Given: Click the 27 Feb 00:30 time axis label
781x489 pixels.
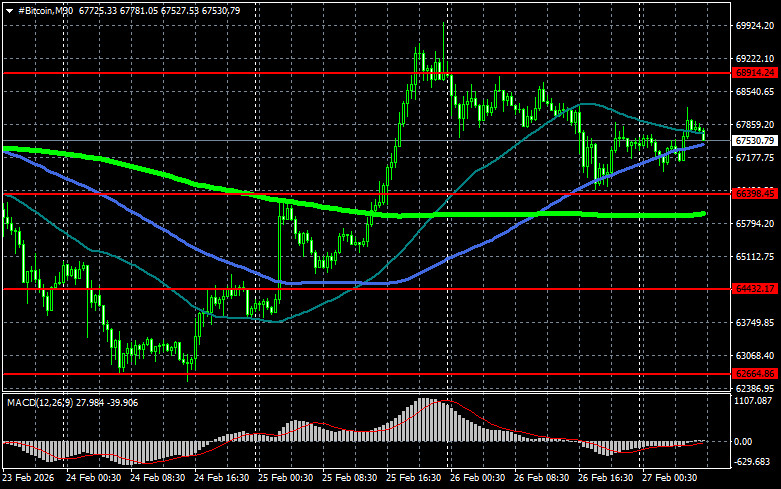Looking at the screenshot, I should (670, 478).
